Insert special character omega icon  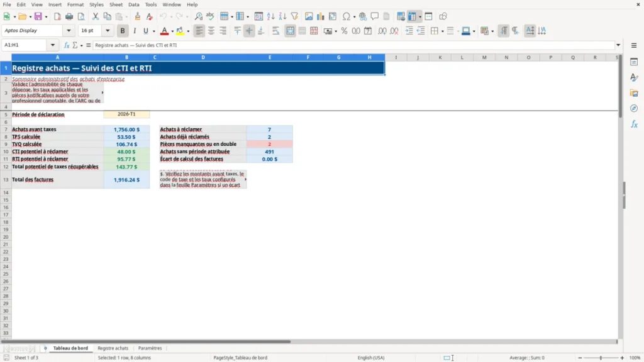pos(347,16)
